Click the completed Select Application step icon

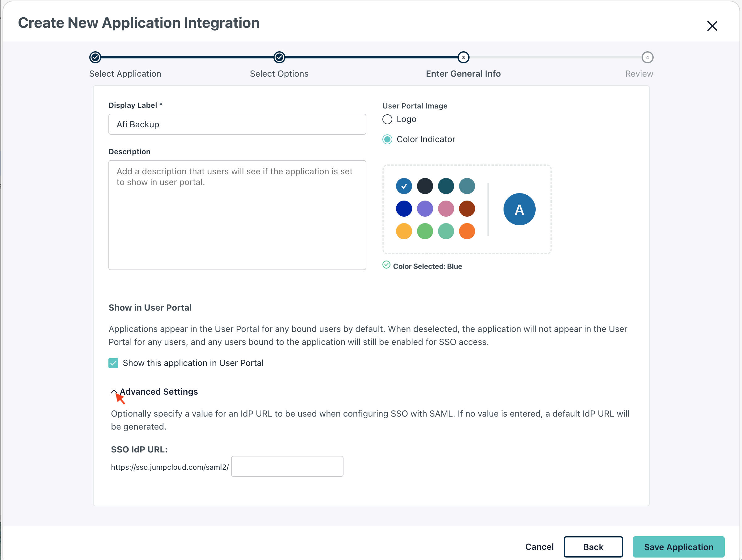point(95,57)
